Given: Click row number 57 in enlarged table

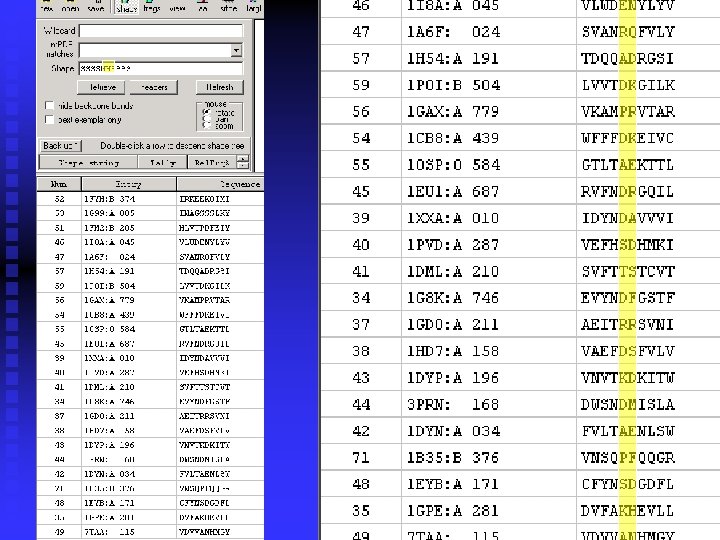Looking at the screenshot, I should pyautogui.click(x=361, y=58).
